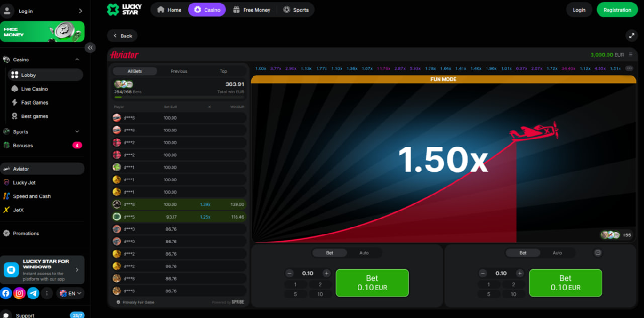Decrease right panel bet amount
The height and width of the screenshot is (318, 644).
pos(483,273)
